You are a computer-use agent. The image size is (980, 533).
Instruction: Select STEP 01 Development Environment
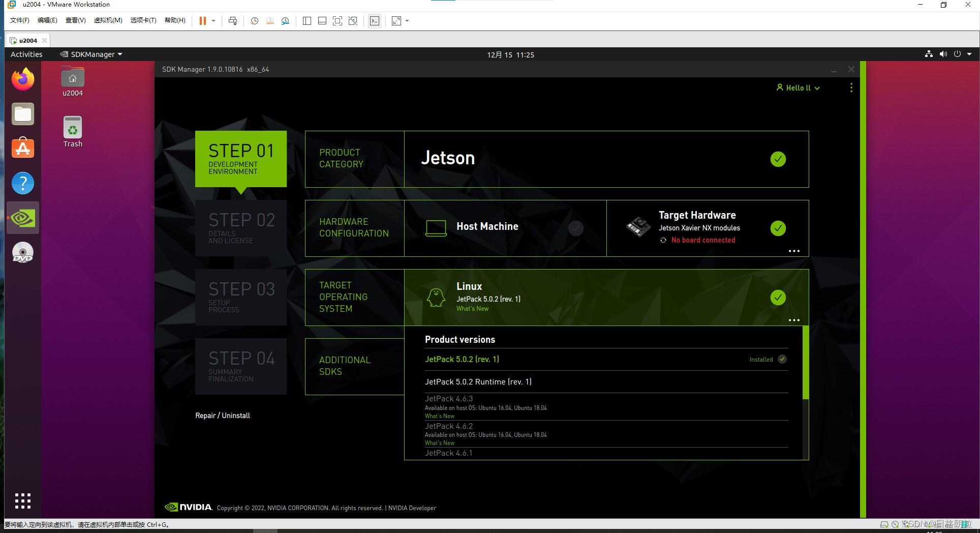tap(241, 159)
